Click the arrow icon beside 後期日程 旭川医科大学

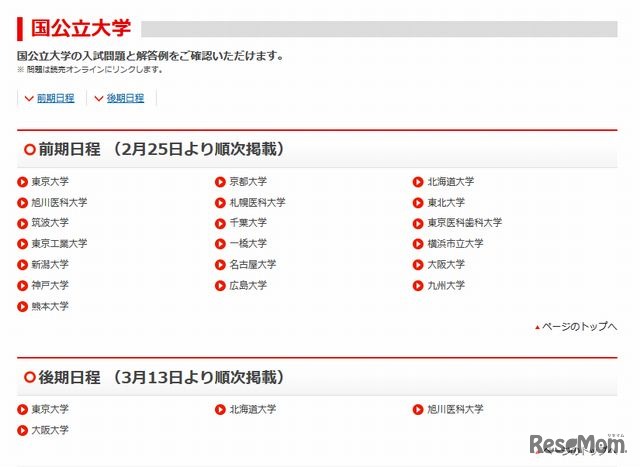pos(418,409)
